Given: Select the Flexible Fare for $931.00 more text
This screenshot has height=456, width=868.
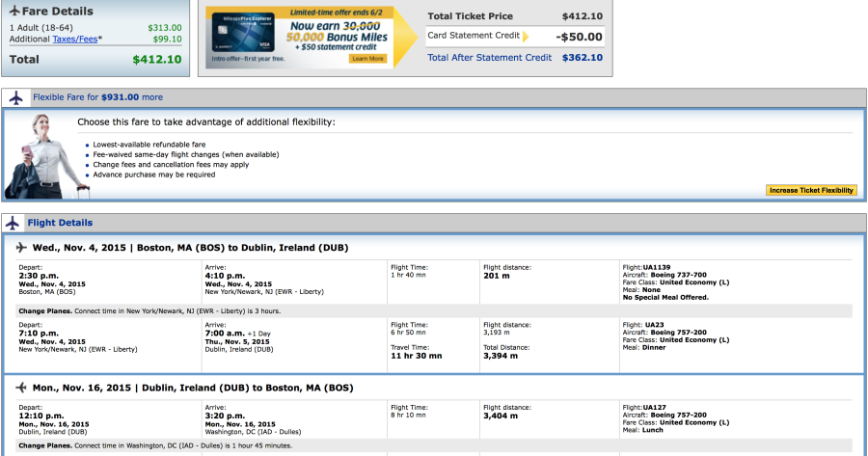Looking at the screenshot, I should point(97,97).
